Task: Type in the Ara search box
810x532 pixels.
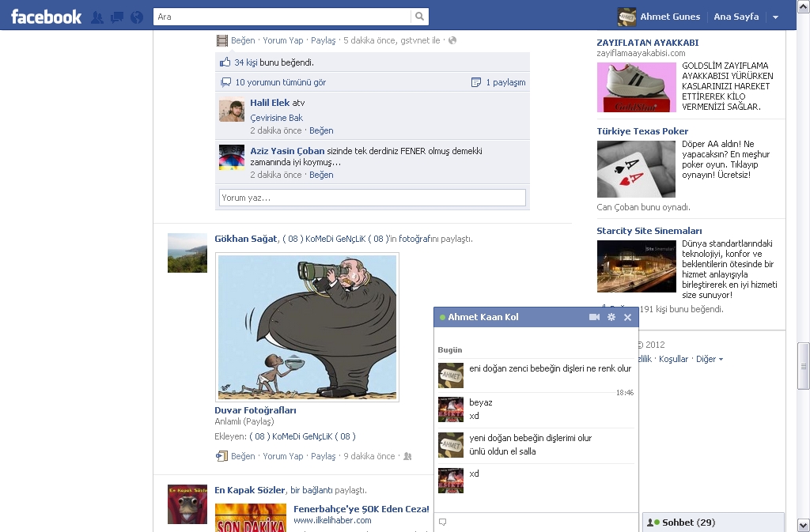Action: tap(282, 17)
